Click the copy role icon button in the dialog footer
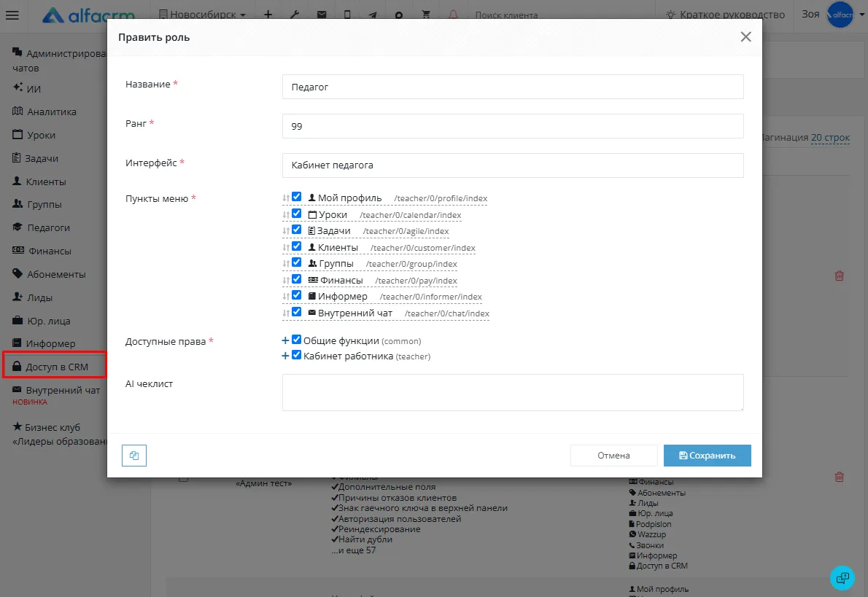This screenshot has width=868, height=597. pos(134,456)
